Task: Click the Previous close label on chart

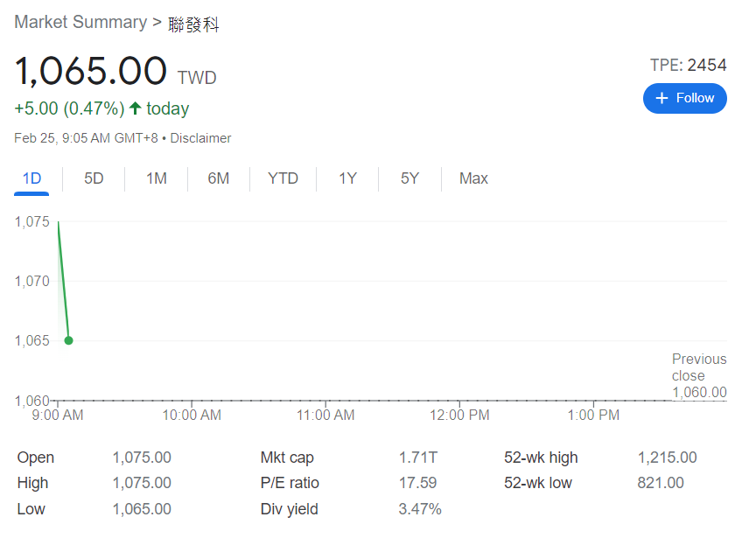Action: 698,367
